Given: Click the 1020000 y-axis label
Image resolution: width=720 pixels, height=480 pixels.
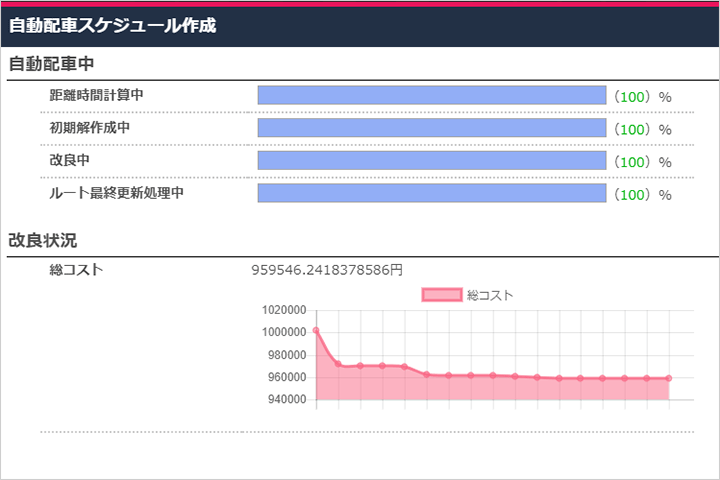Looking at the screenshot, I should 284,311.
